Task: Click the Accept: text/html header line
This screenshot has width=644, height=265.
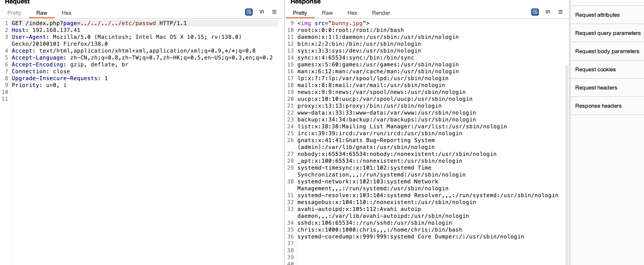Action: (x=134, y=51)
